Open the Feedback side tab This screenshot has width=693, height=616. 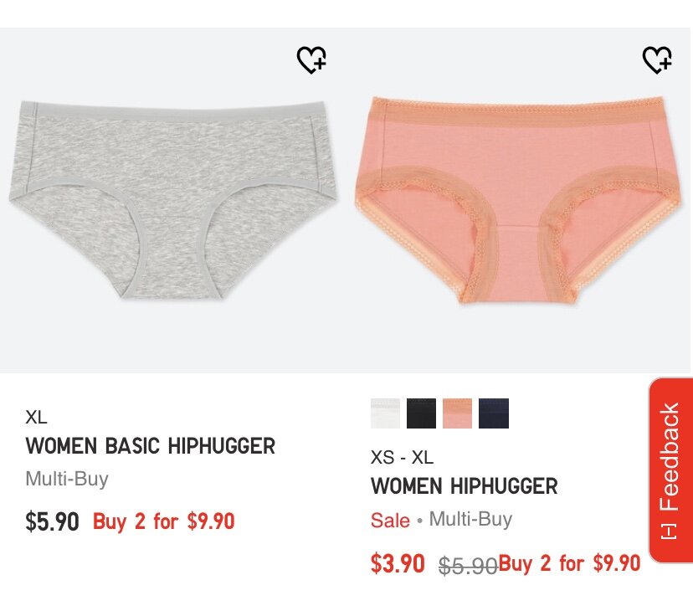670,470
